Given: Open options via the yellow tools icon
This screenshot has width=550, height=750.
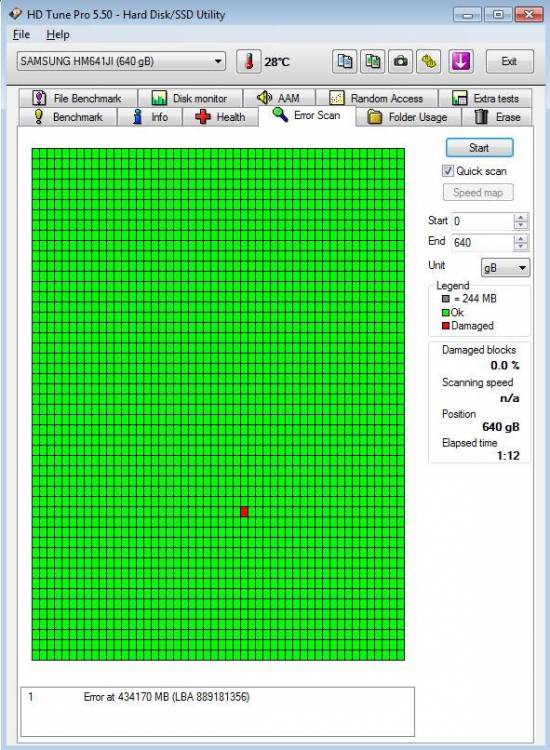Looking at the screenshot, I should [x=429, y=61].
